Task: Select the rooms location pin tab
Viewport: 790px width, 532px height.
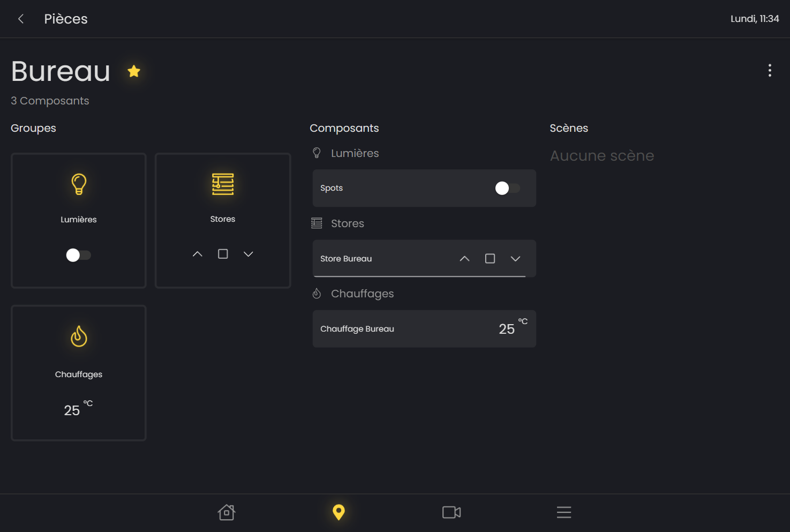Action: pyautogui.click(x=338, y=512)
